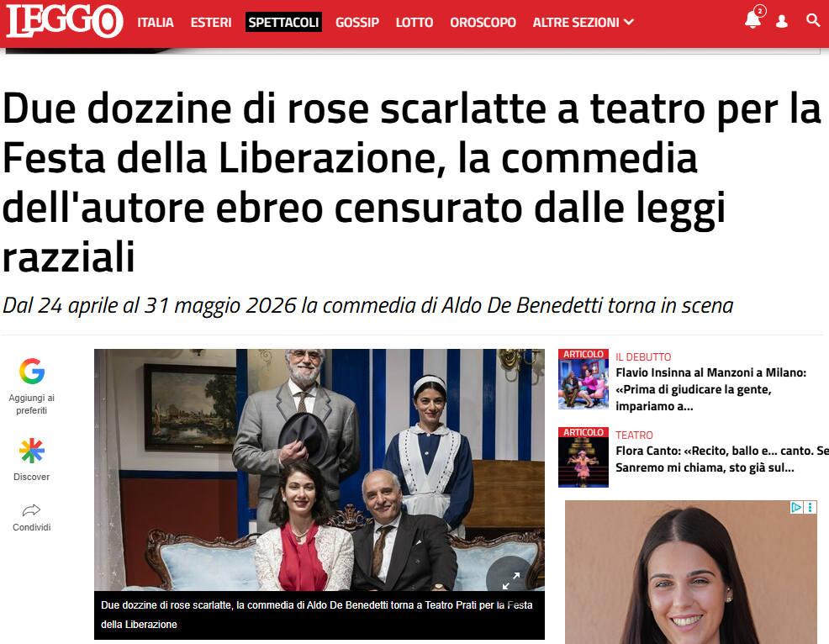Click the Flavio Insinna article thumbnail
829x644 pixels.
(x=583, y=379)
